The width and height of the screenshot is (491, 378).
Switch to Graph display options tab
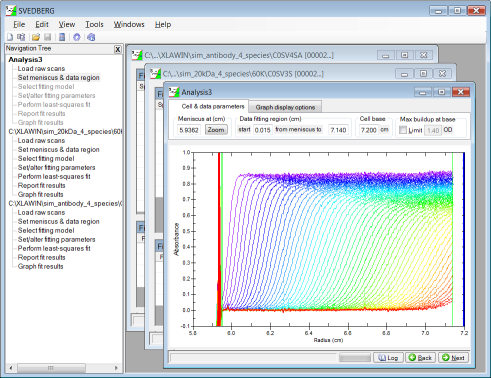(285, 107)
